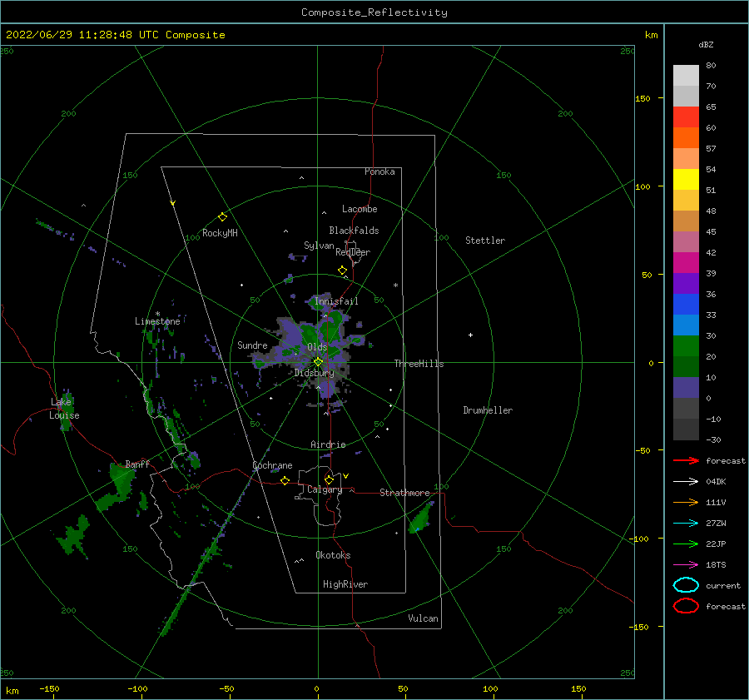The image size is (749, 700).
Task: Click the ThreeHills city label
Action: pyautogui.click(x=419, y=364)
